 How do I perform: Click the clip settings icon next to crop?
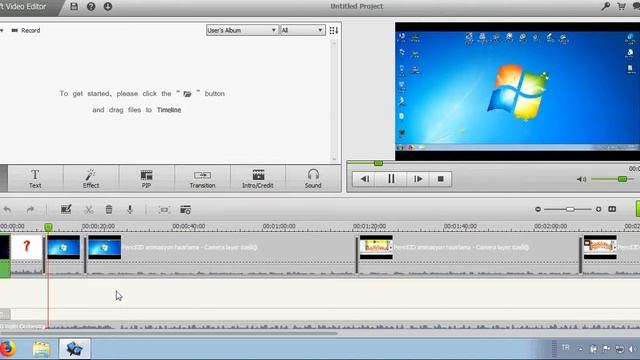coord(185,210)
